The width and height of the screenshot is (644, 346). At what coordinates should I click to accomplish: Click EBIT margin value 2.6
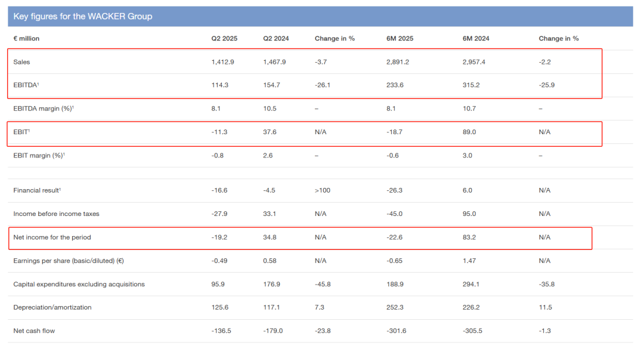(x=268, y=155)
